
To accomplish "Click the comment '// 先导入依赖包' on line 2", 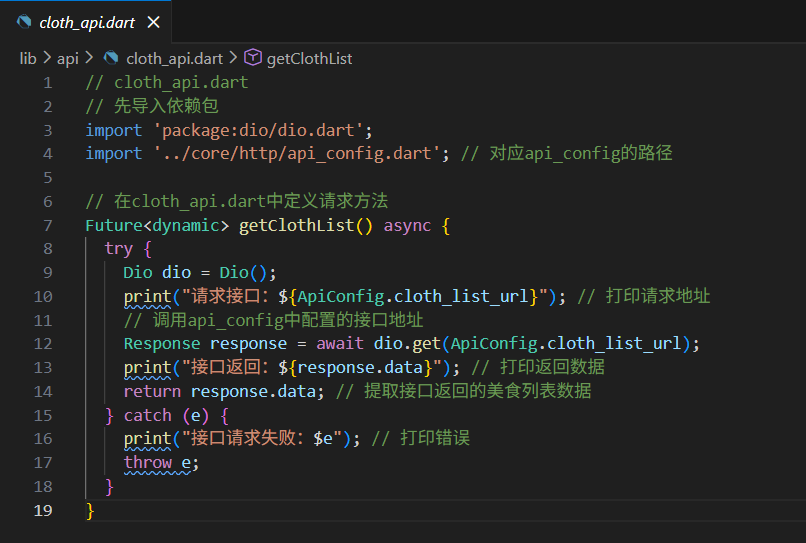I will [152, 106].
